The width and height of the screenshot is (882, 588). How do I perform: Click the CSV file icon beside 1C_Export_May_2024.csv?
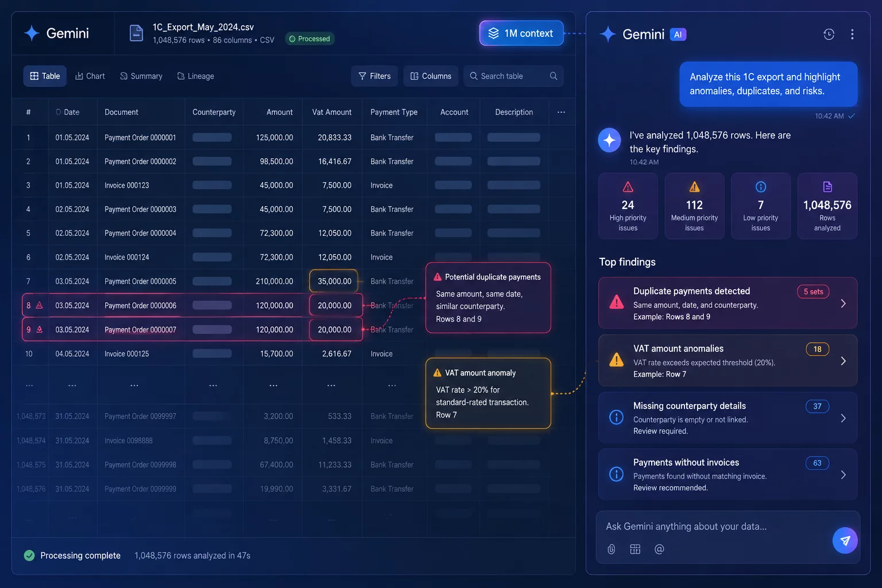[136, 33]
